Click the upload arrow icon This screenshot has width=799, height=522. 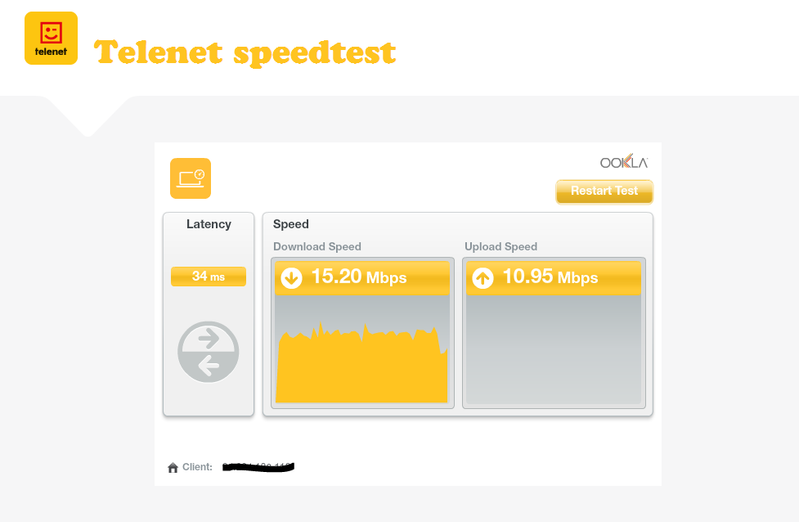pos(483,278)
